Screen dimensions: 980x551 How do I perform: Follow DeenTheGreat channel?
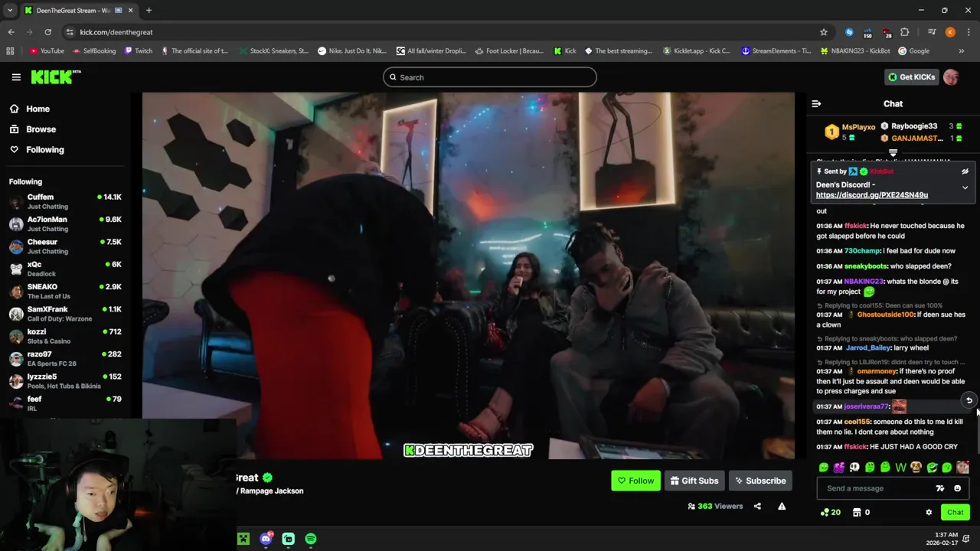coord(635,481)
